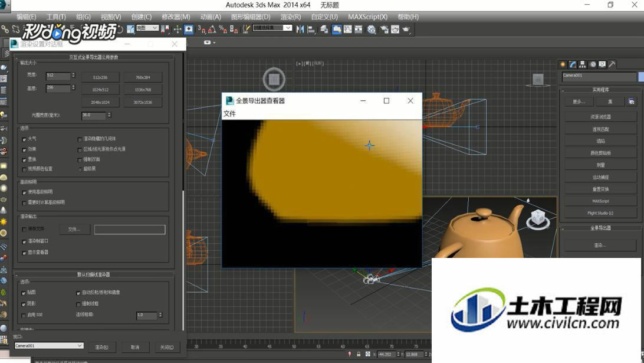Toggle the 渲染帧窗口 checkbox
This screenshot has width=644, height=363.
24,242
